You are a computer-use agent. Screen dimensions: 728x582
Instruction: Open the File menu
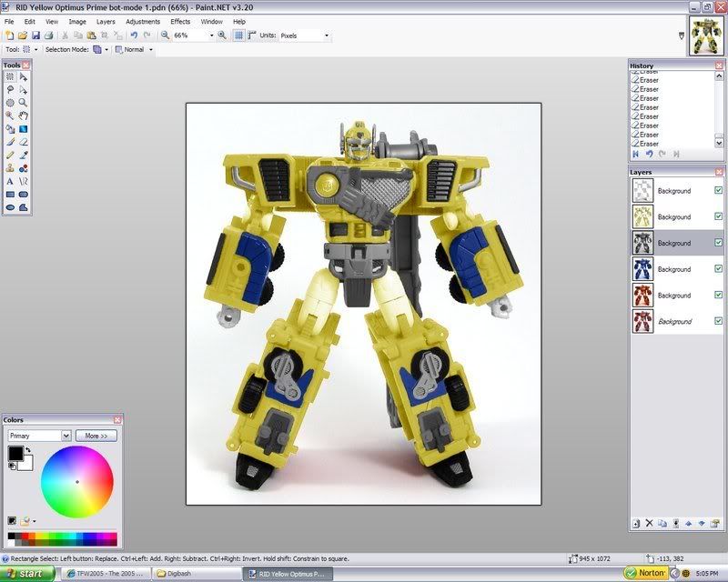9,21
